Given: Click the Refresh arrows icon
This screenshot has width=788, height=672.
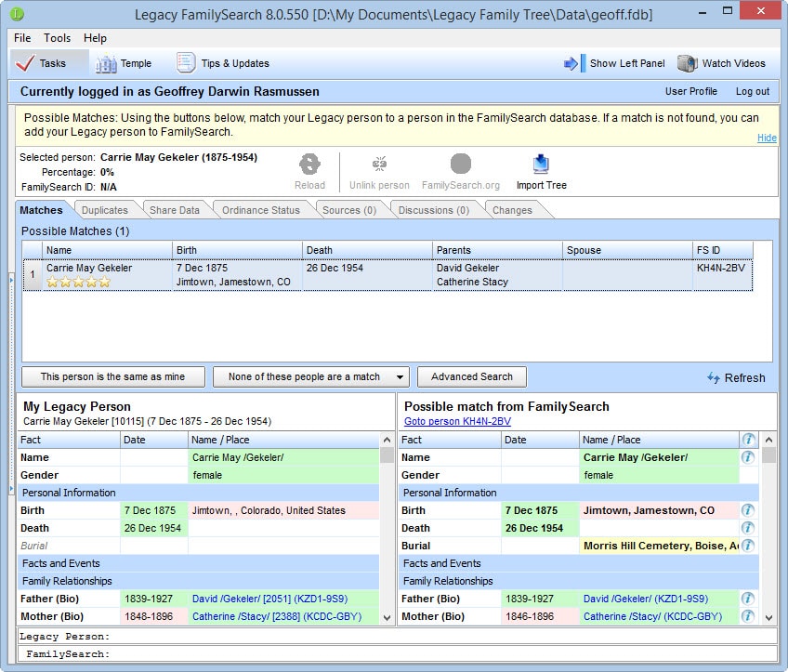Looking at the screenshot, I should 713,377.
